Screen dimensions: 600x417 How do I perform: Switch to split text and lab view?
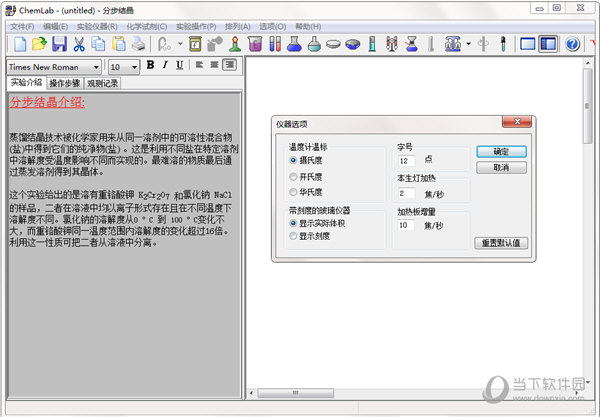coord(548,44)
